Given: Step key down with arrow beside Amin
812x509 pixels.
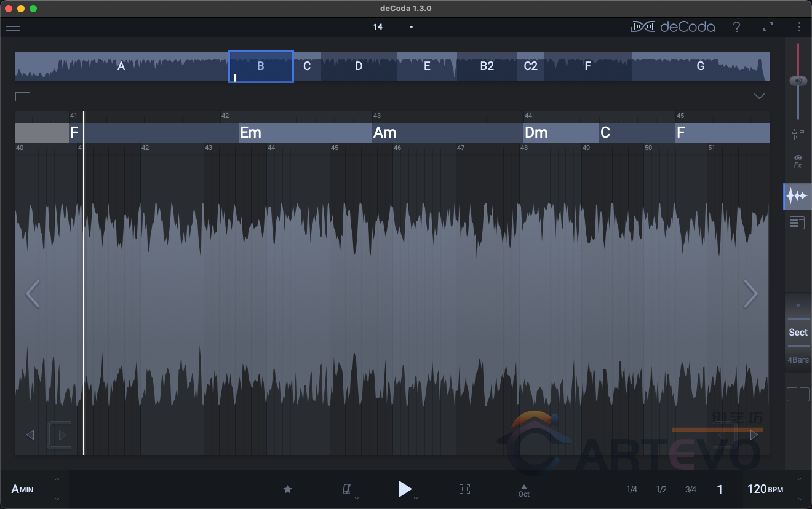Looking at the screenshot, I should [57, 499].
